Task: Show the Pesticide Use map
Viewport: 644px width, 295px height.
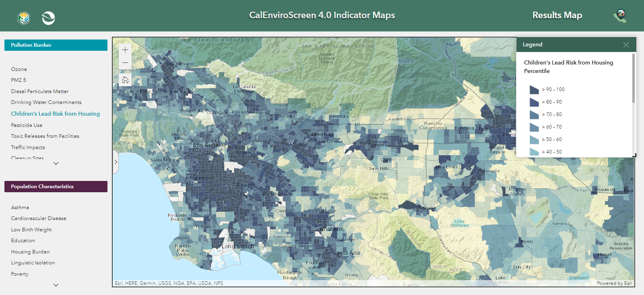Action: [27, 125]
